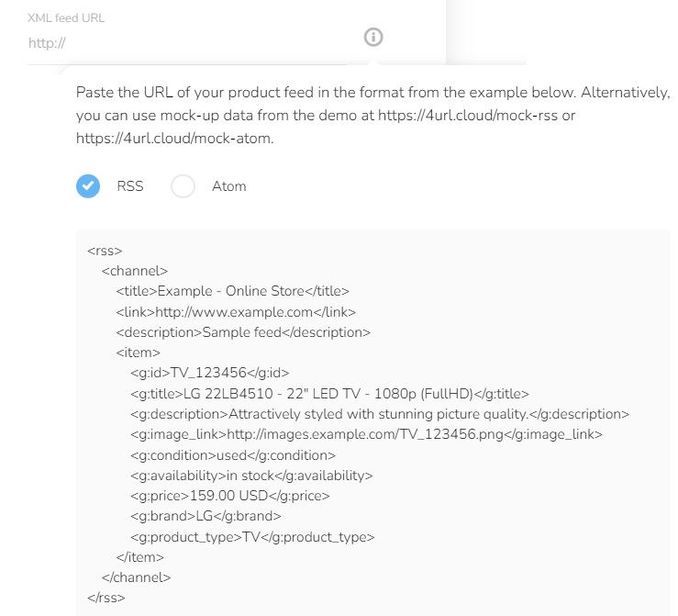The height and width of the screenshot is (616, 678).
Task: Click the g:availability in stock line
Action: [x=251, y=476]
